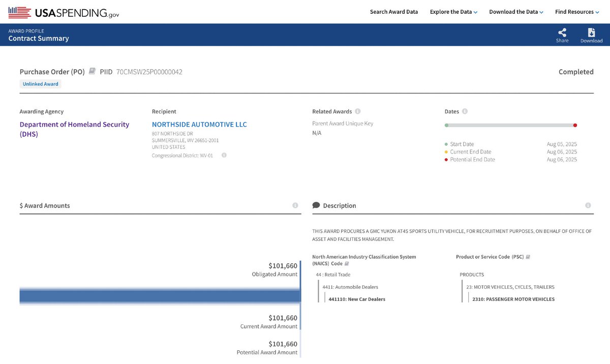Screen dimensions: 610x364
Task: Expand Explore the Data menu
Action: click(453, 12)
